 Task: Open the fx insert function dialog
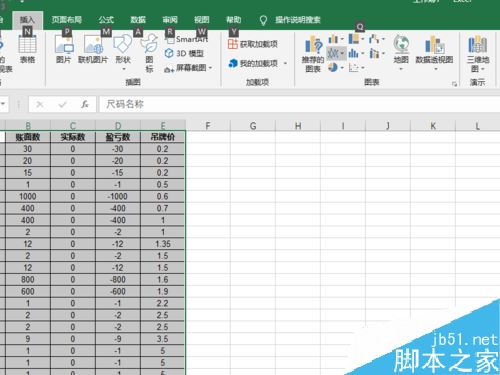click(85, 105)
